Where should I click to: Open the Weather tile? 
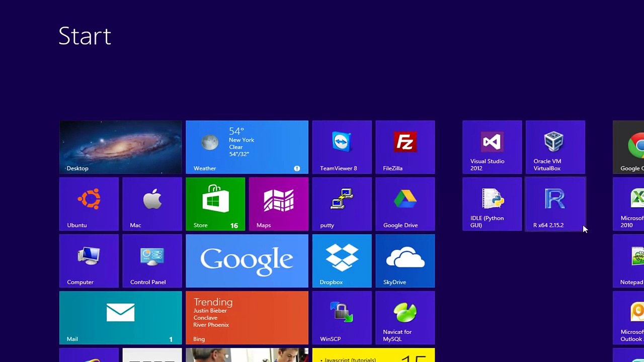coord(247,147)
